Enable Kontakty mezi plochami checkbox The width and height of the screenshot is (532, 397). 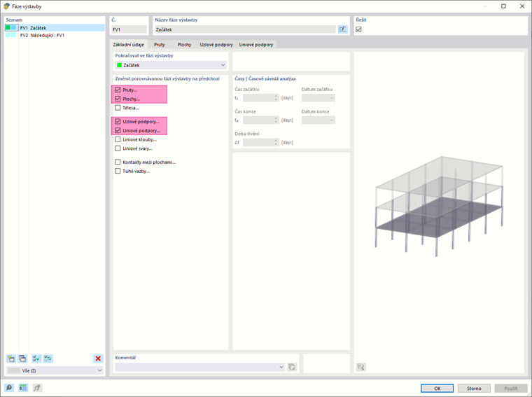coord(118,162)
